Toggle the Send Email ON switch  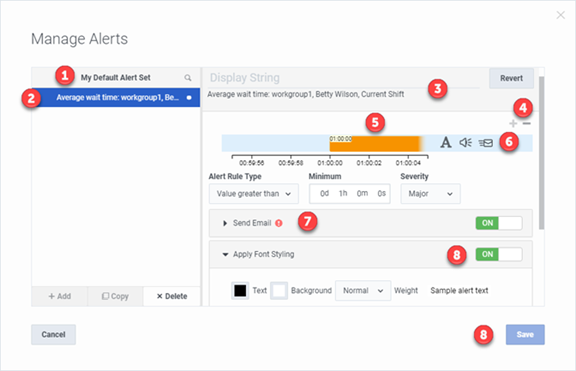pos(499,223)
